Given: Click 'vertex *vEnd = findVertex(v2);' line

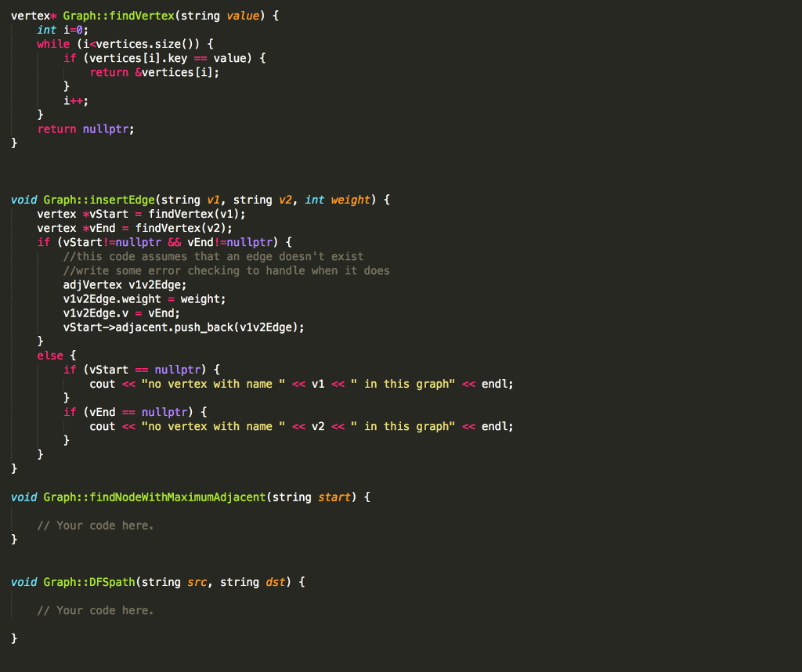Looking at the screenshot, I should [135, 228].
